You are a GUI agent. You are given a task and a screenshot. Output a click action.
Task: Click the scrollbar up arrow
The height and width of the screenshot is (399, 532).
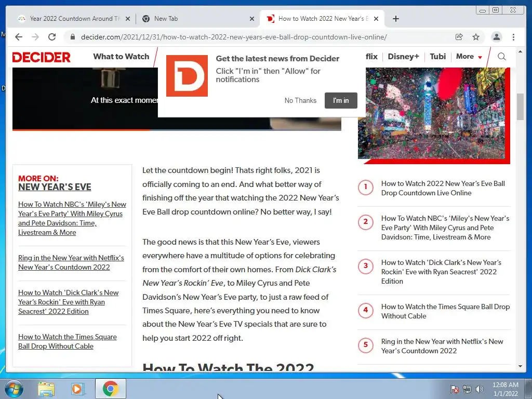coord(520,51)
